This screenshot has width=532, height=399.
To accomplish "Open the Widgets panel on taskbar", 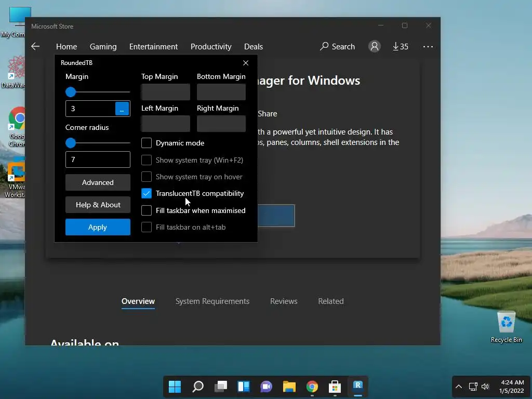I will (x=244, y=387).
